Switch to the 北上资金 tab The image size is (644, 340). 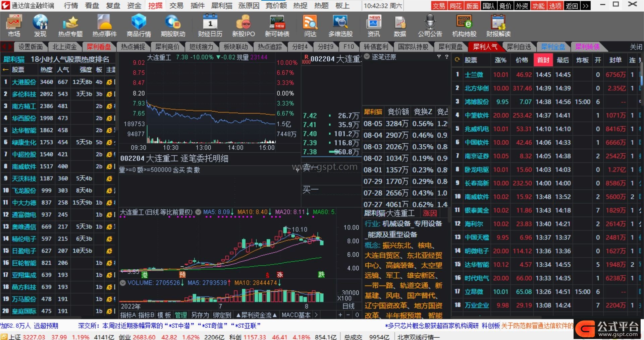(x=64, y=47)
